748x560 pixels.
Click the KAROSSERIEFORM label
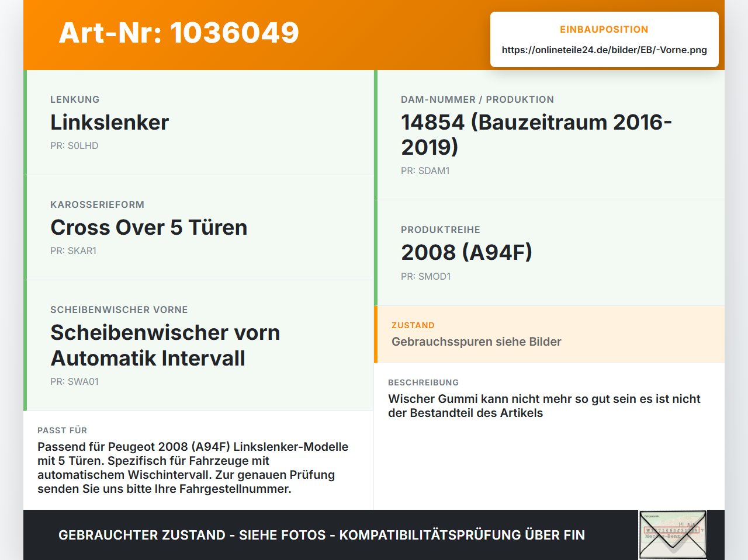coord(97,204)
